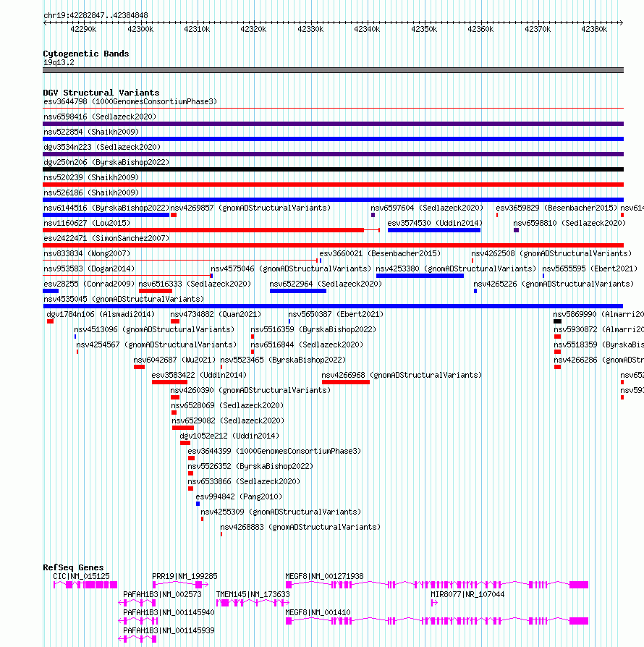Open MEGF8|NM_001271938 gene label
644x647 pixels.
324,577
